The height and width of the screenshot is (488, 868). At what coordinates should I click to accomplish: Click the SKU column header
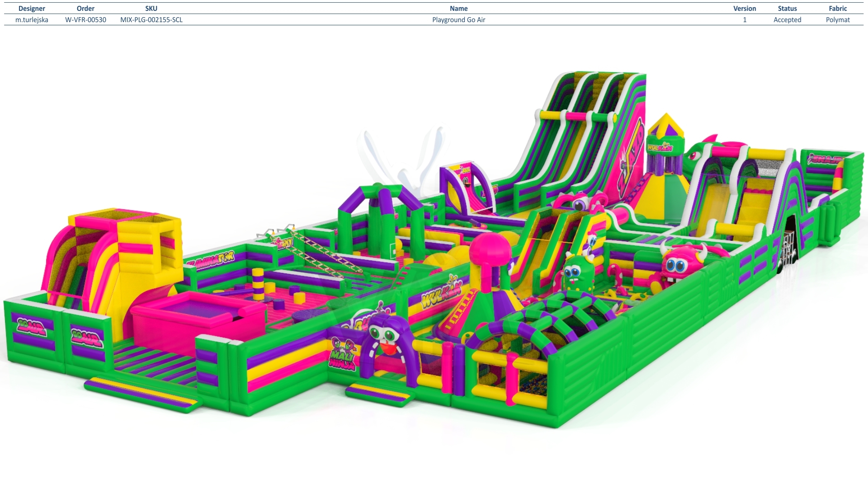tap(151, 9)
